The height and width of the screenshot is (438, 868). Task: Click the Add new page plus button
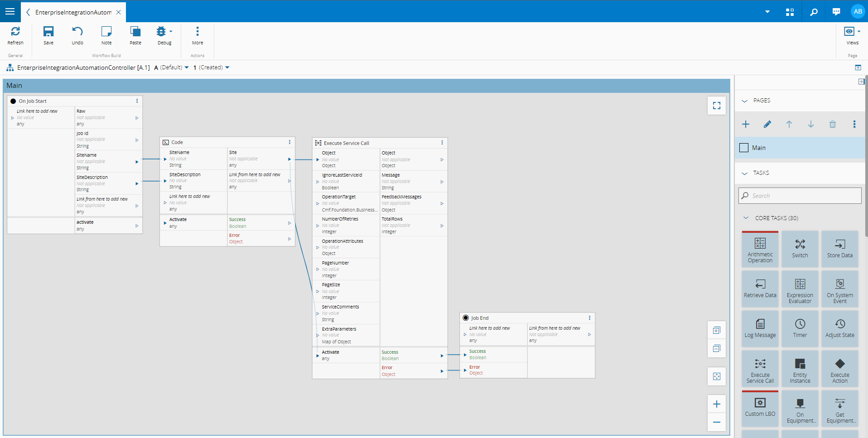pos(745,124)
